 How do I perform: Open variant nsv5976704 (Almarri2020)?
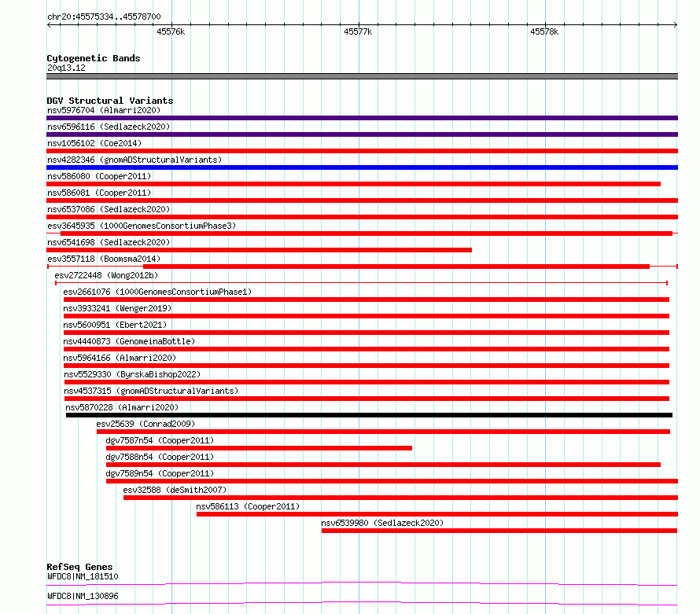coord(104,110)
